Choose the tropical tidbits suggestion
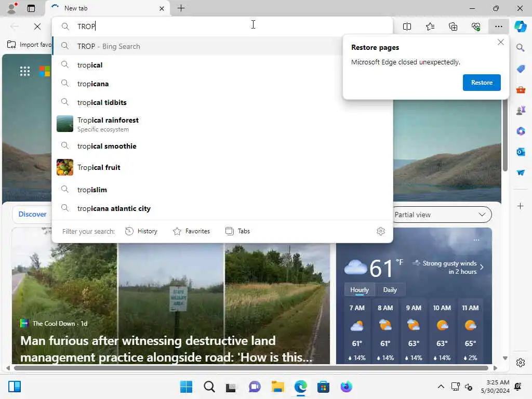The image size is (532, 399). pos(222,102)
